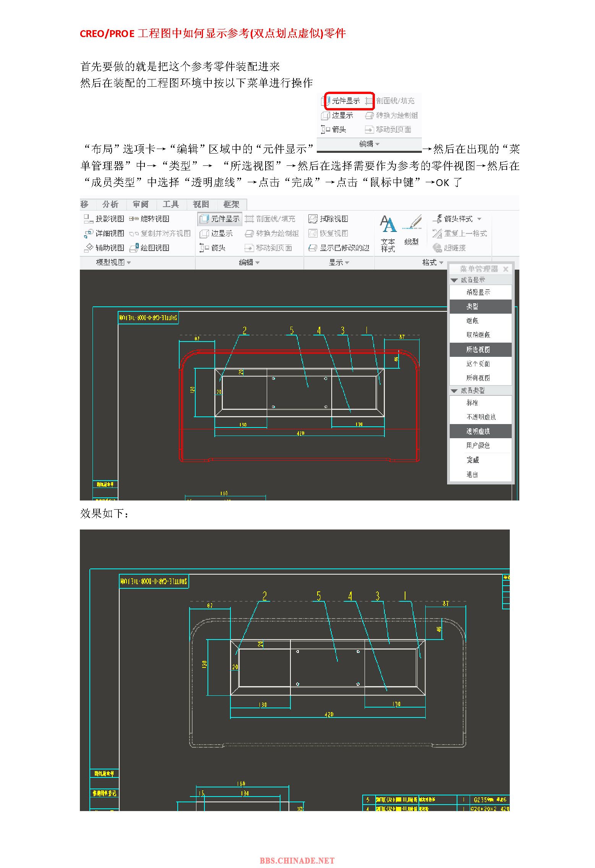This screenshot has height=868, width=595.
Task: Click 绘图视图 drawing view tool
Action: coord(149,248)
